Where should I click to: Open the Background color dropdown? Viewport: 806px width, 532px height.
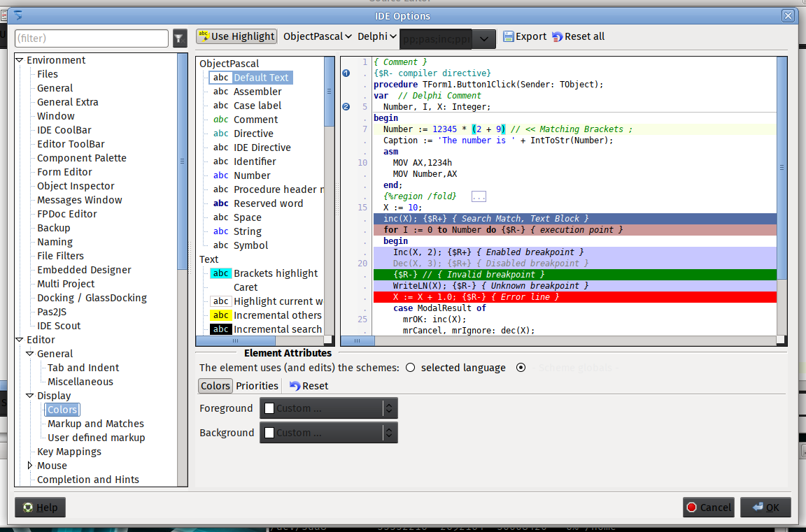pyautogui.click(x=328, y=433)
